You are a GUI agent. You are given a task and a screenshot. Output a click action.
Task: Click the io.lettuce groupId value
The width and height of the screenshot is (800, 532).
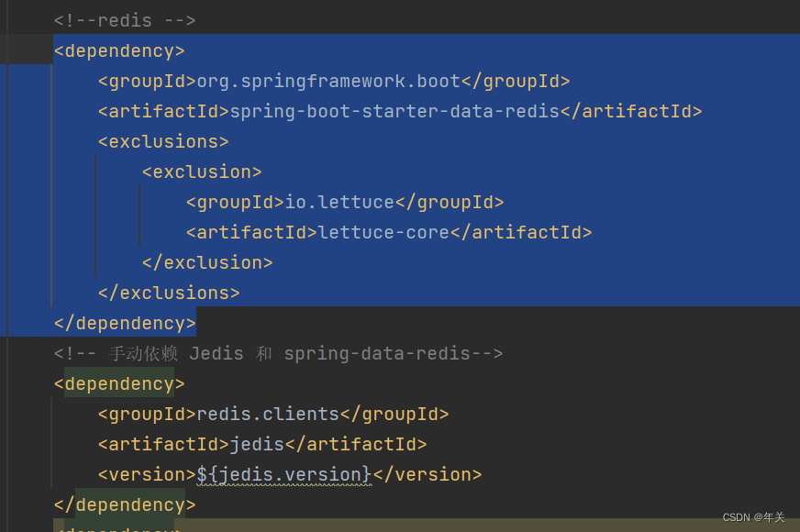339,203
